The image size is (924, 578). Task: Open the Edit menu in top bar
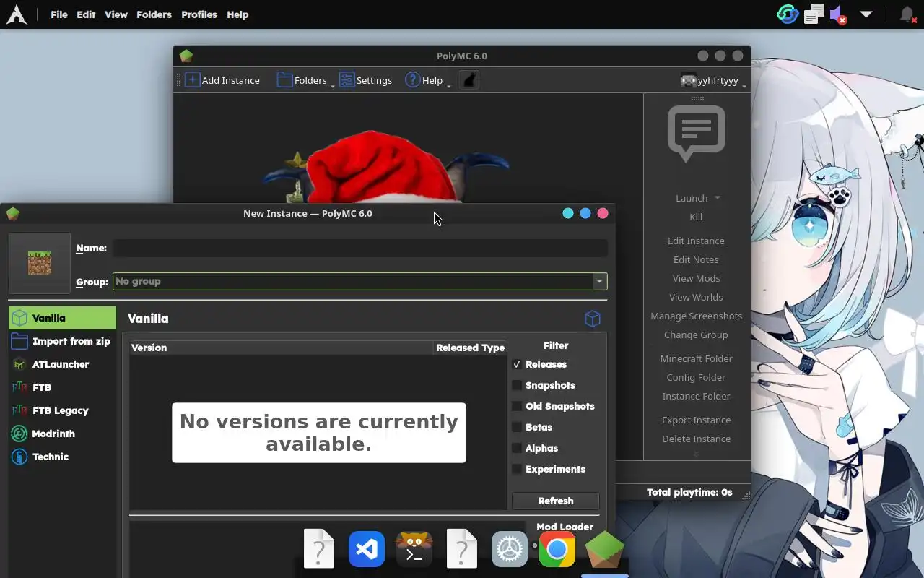86,14
